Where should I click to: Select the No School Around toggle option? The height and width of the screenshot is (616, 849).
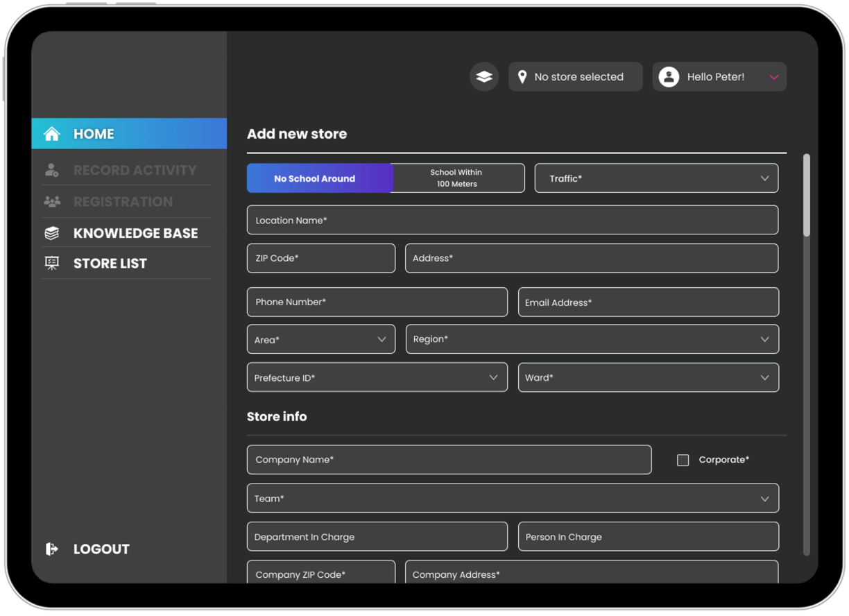coord(320,178)
